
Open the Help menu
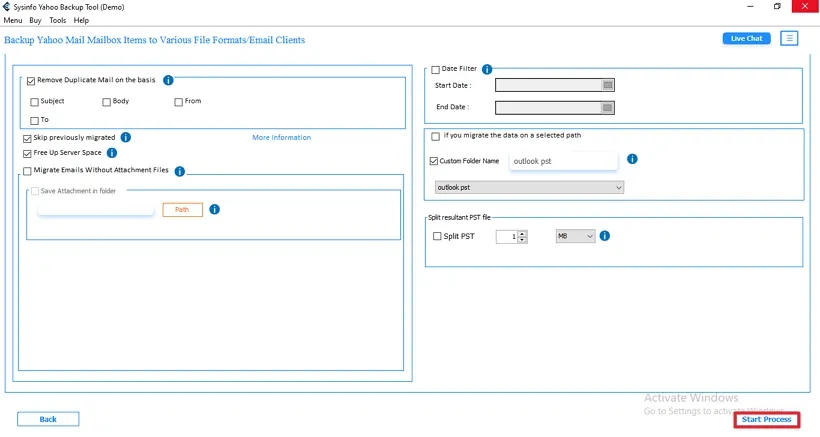tap(81, 20)
